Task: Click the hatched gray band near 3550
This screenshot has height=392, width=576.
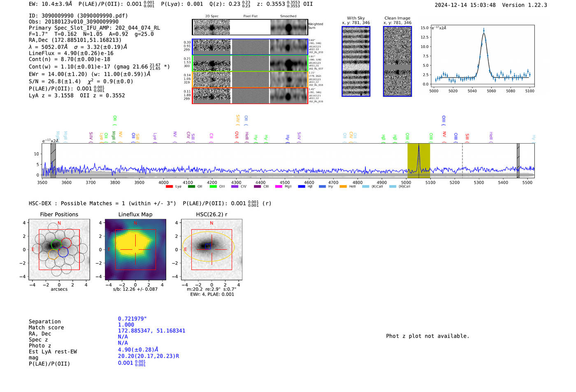Action: coord(53,160)
